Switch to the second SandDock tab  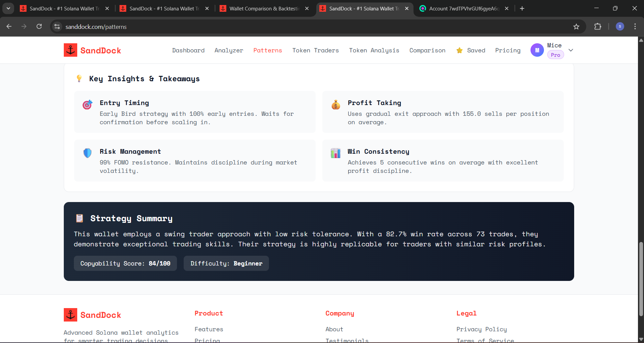coord(164,8)
